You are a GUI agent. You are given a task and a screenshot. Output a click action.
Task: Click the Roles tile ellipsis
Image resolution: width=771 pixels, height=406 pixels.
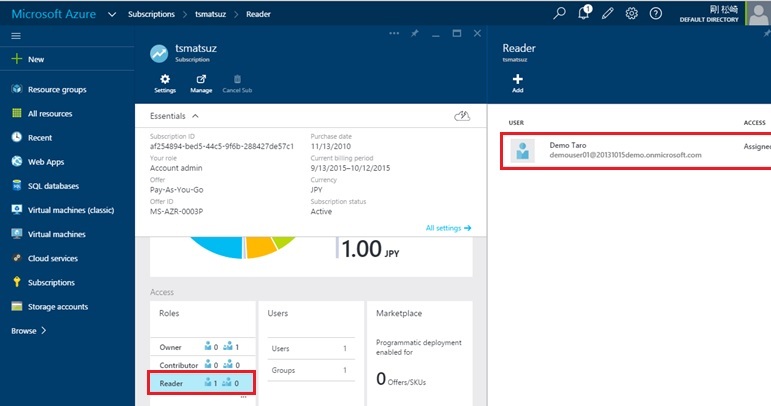click(243, 397)
